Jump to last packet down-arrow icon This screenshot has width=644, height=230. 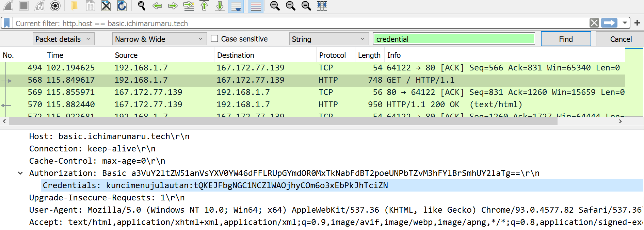click(x=220, y=6)
